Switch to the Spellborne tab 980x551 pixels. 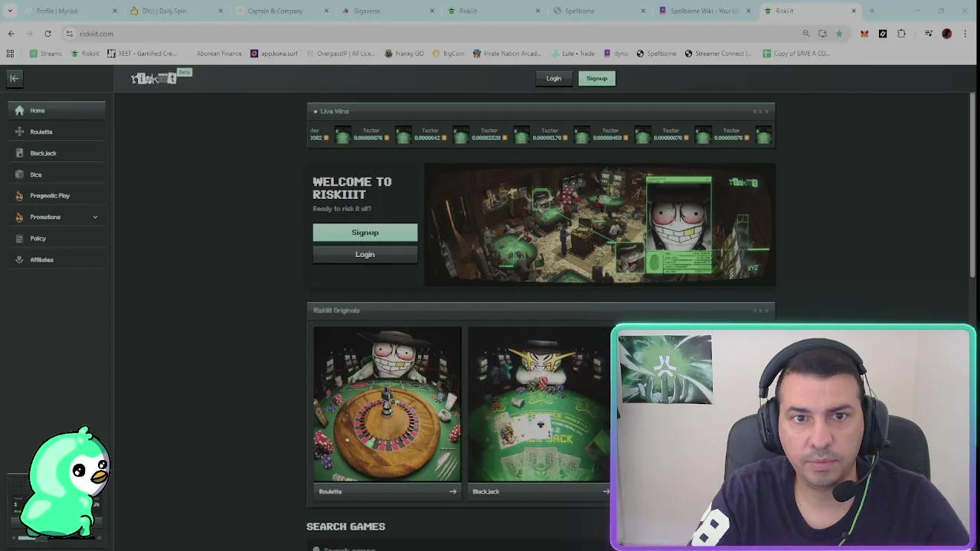coord(596,11)
